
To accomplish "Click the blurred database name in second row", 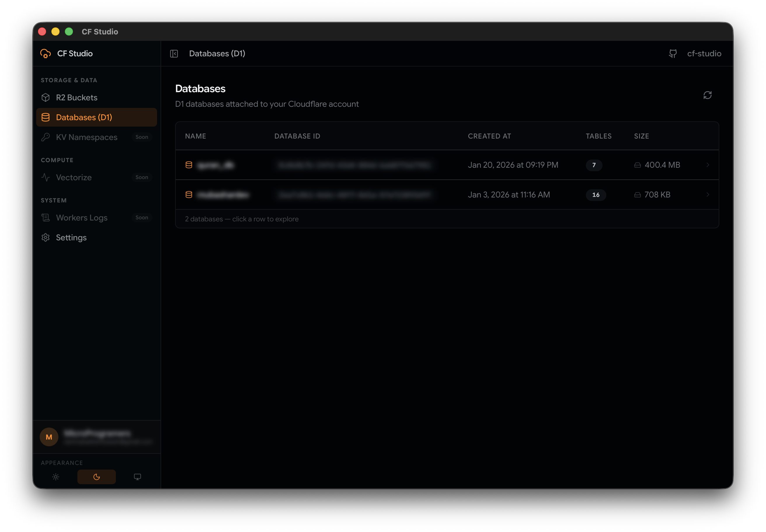I will point(223,195).
